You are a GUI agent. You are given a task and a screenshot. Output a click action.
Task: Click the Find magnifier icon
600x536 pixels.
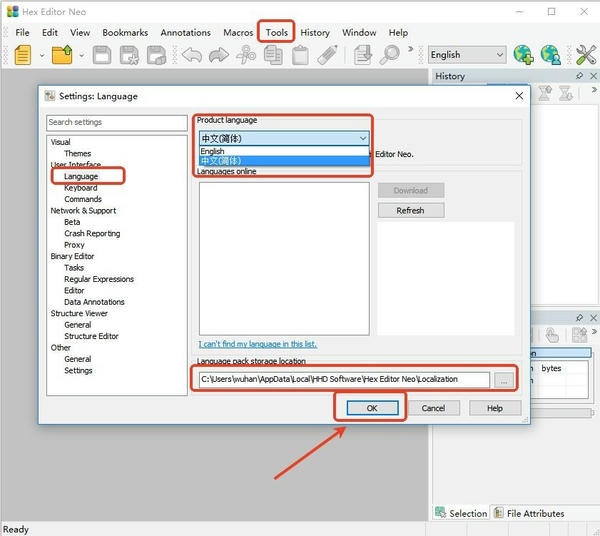pos(390,55)
